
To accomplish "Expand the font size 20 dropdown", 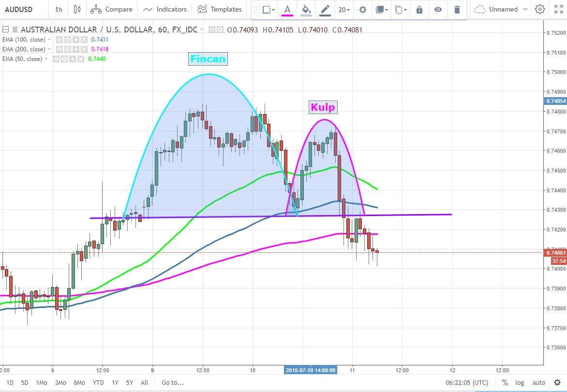I will [344, 9].
